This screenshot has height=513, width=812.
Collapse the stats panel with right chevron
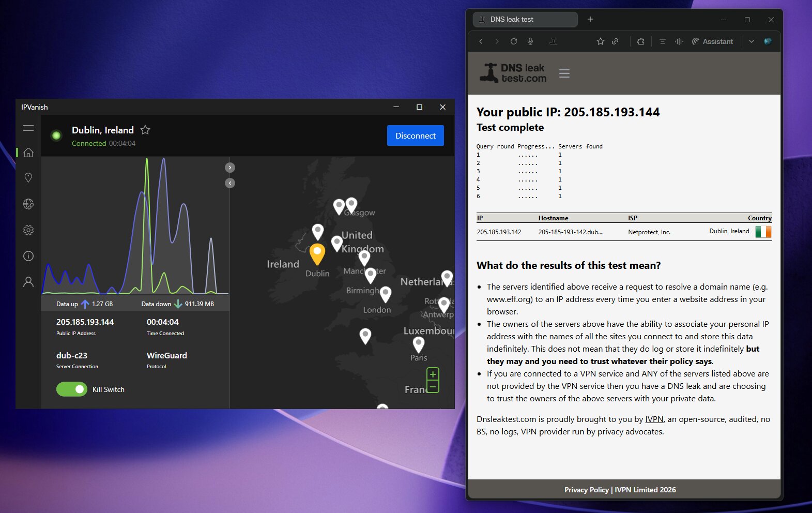click(x=230, y=168)
